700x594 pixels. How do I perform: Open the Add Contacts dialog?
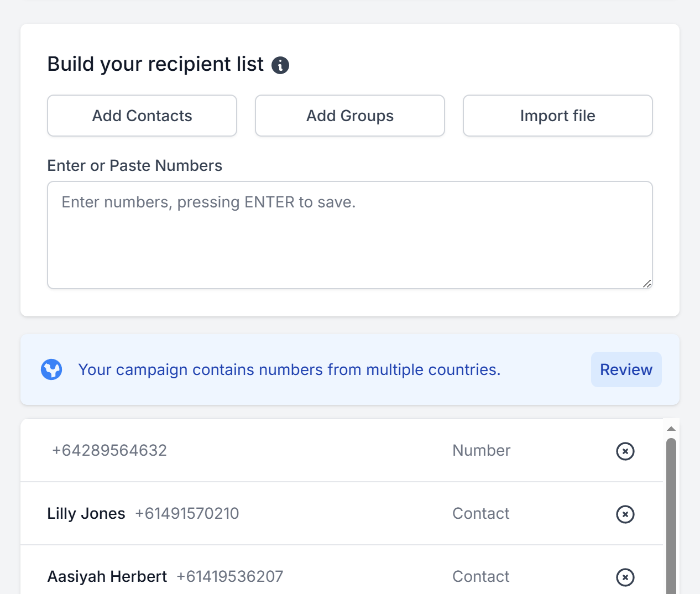142,116
